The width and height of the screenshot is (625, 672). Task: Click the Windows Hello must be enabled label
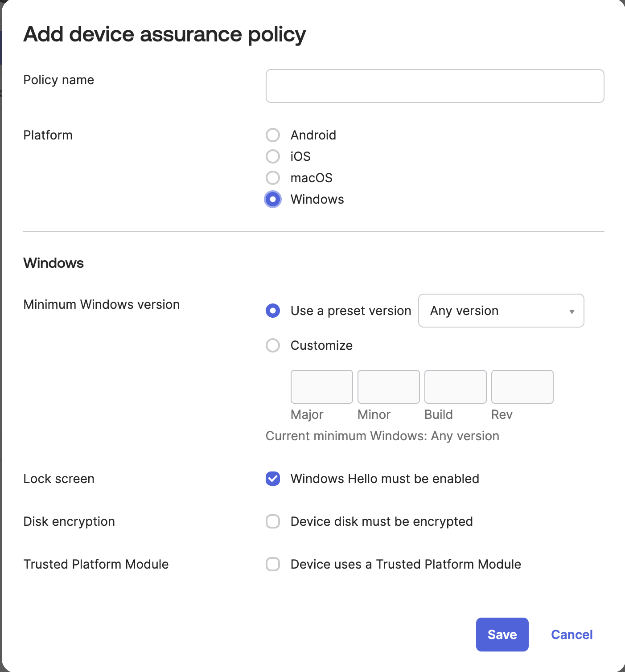point(385,479)
